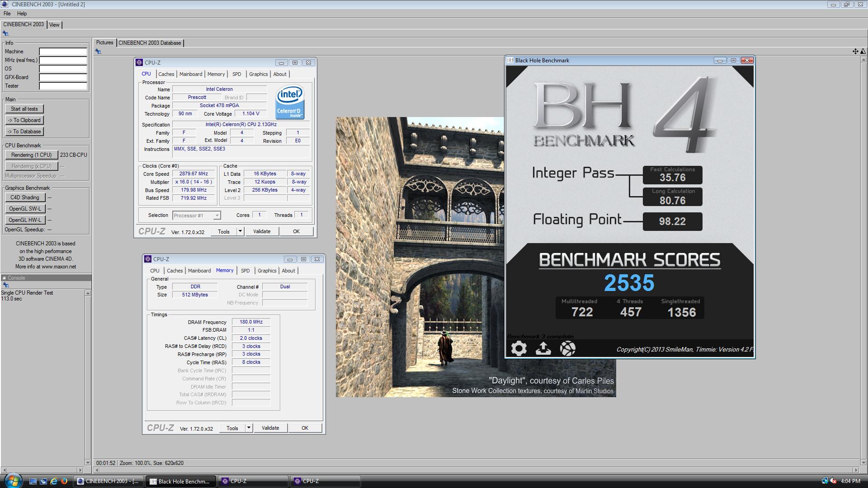
Task: Click the 233 CB-CPU result text
Action: tap(74, 155)
